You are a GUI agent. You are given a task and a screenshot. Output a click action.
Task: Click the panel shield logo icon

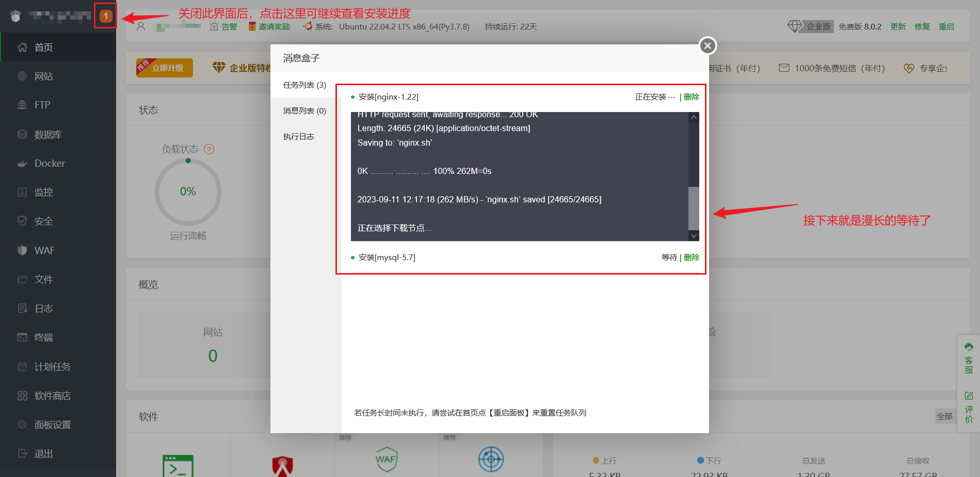pyautogui.click(x=15, y=16)
